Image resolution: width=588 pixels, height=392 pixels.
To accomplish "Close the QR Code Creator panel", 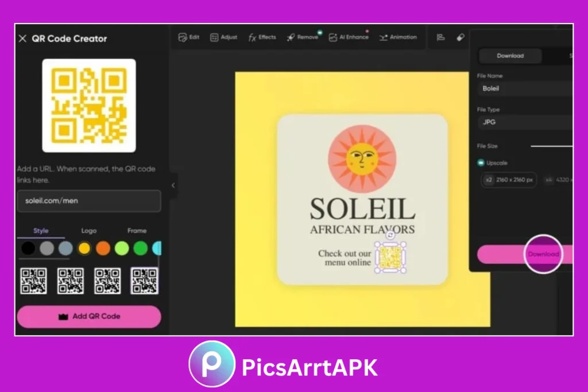I will [22, 38].
